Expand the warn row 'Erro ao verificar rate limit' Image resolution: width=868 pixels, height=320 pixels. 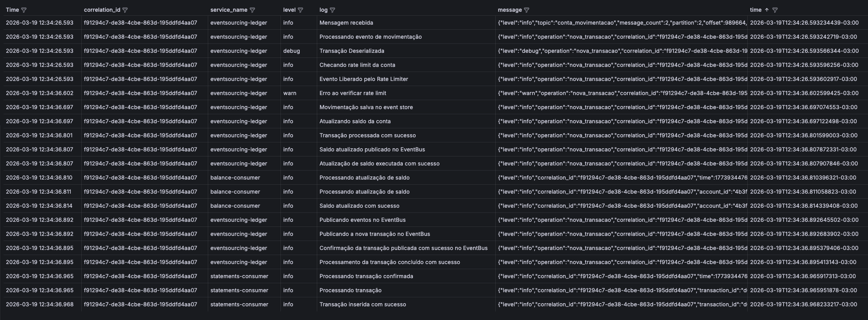352,93
